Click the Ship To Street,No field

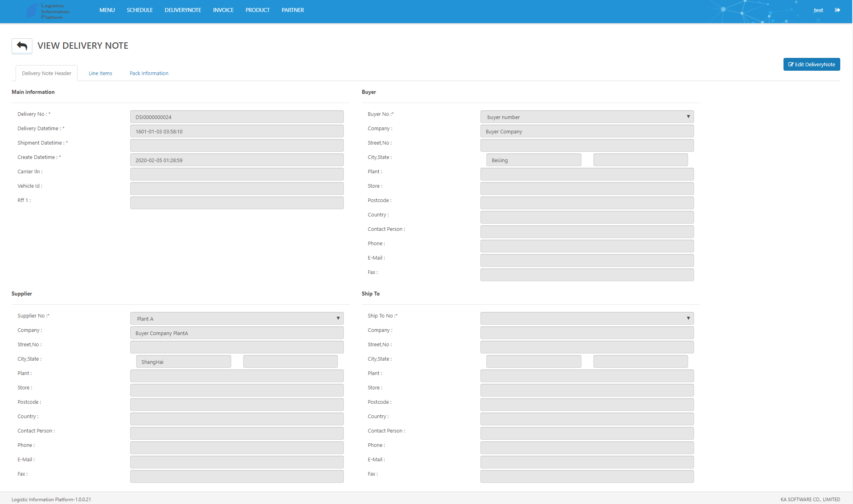click(x=587, y=347)
